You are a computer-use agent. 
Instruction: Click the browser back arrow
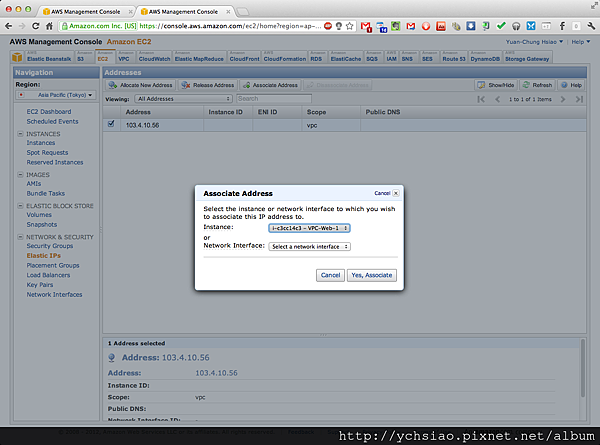[x=8, y=26]
